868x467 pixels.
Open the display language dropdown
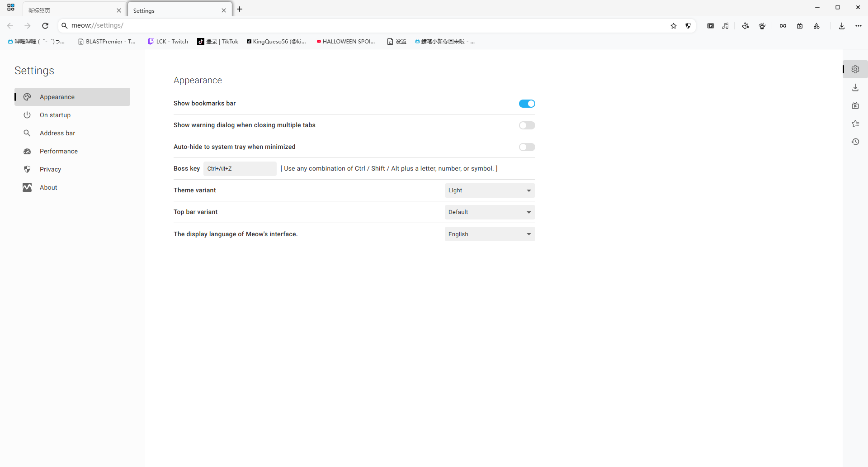pyautogui.click(x=490, y=234)
